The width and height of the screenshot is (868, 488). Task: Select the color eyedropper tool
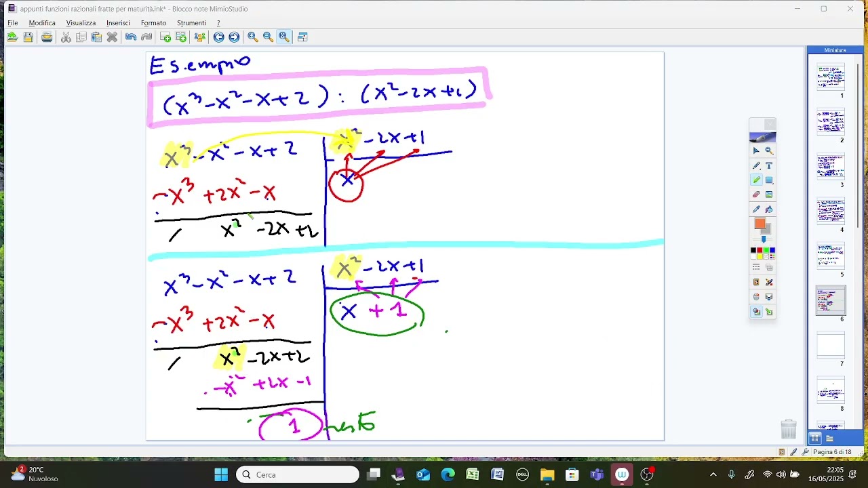pos(756,209)
